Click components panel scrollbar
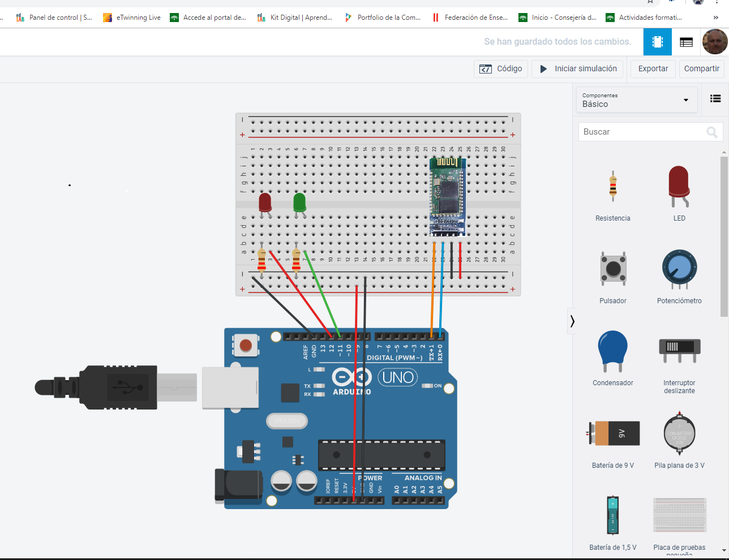The image size is (729, 560). (x=724, y=236)
